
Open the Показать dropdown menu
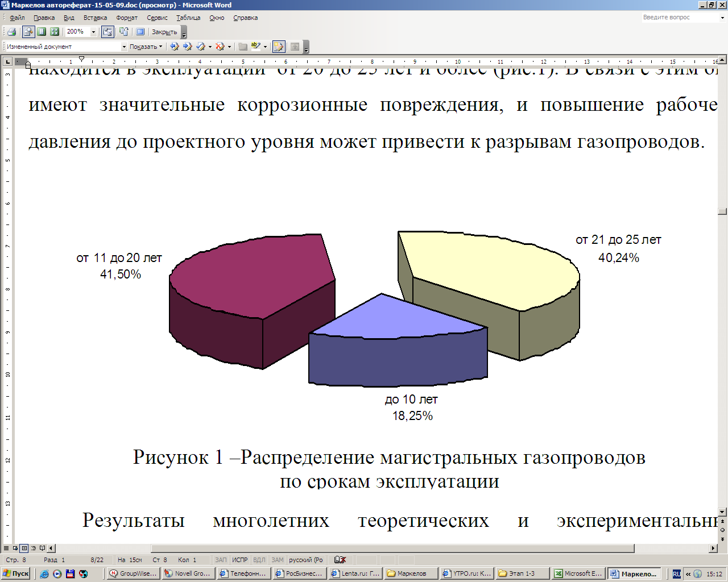tap(146, 47)
